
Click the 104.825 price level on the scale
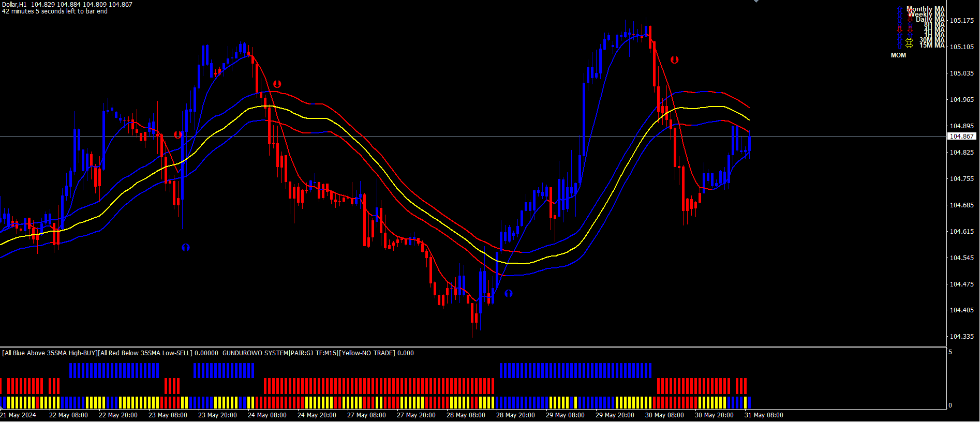click(961, 153)
